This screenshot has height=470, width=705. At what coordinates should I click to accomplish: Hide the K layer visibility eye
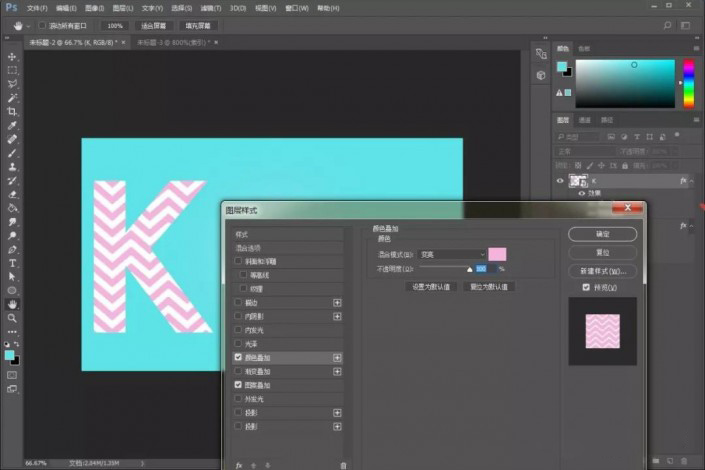pos(560,181)
